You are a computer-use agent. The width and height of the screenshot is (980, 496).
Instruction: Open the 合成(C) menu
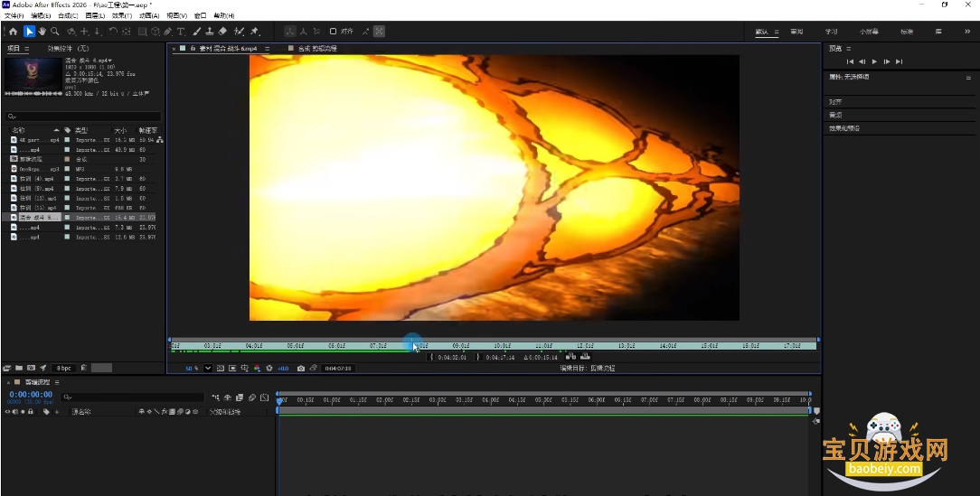[68, 15]
